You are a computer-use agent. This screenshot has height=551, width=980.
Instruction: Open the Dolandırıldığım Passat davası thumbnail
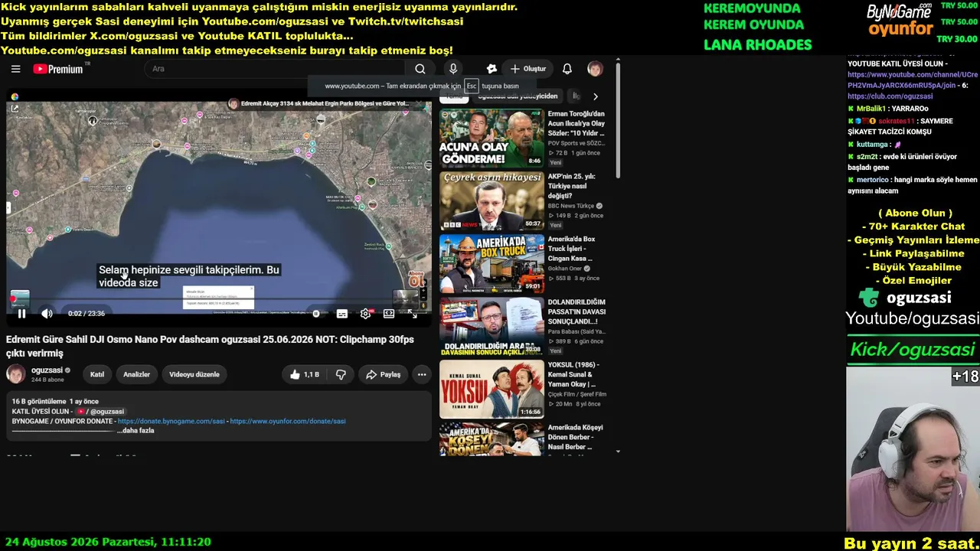[492, 326]
